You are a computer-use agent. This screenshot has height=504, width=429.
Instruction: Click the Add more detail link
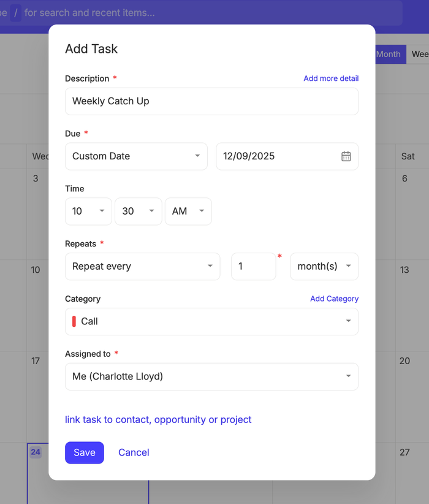[331, 78]
